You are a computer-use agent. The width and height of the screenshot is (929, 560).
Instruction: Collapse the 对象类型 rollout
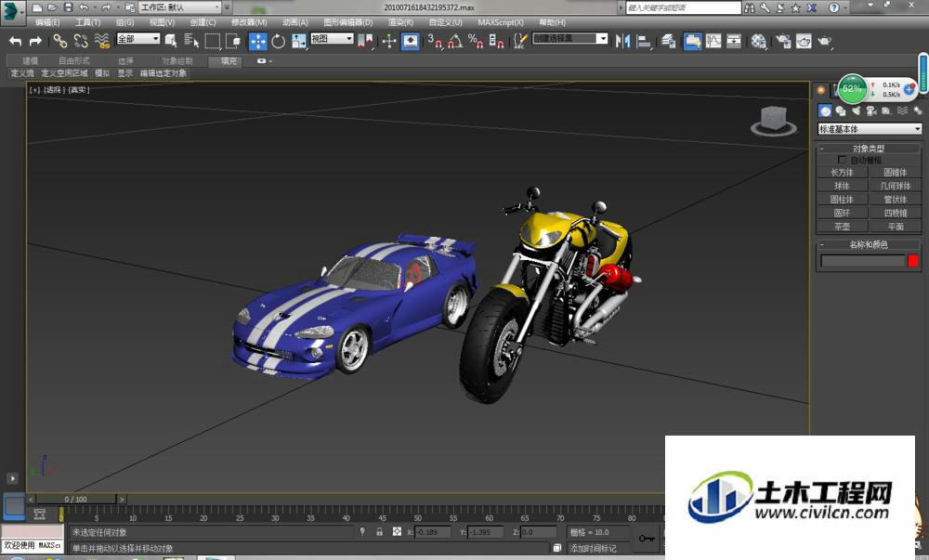pyautogui.click(x=869, y=148)
